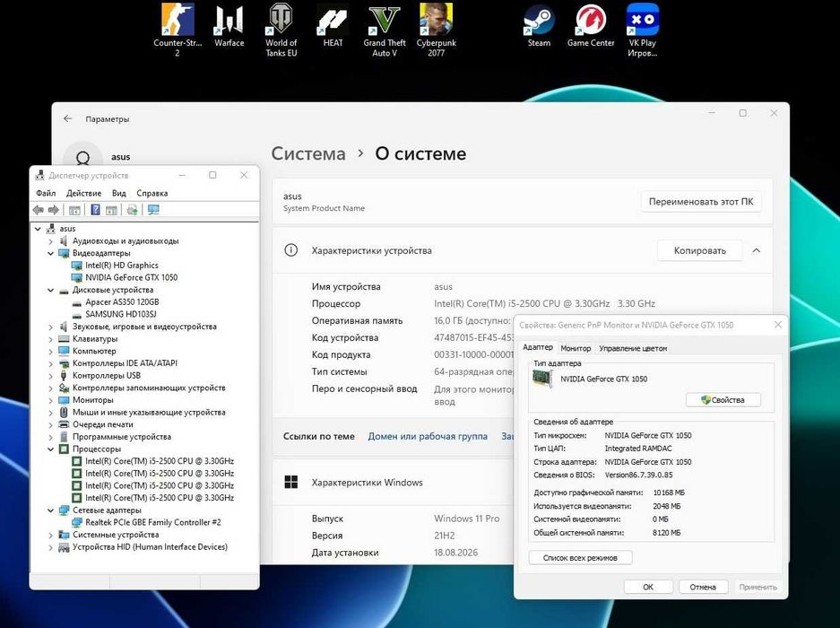Expand the Контроллеры USB node
Screen dimensions: 840x628
pos(51,375)
